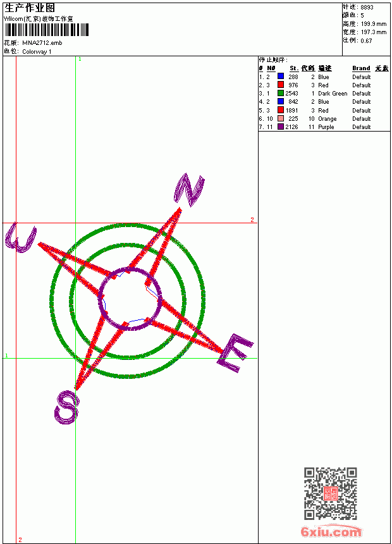
Task: Click the Colorway 1 label
Action: 37,52
